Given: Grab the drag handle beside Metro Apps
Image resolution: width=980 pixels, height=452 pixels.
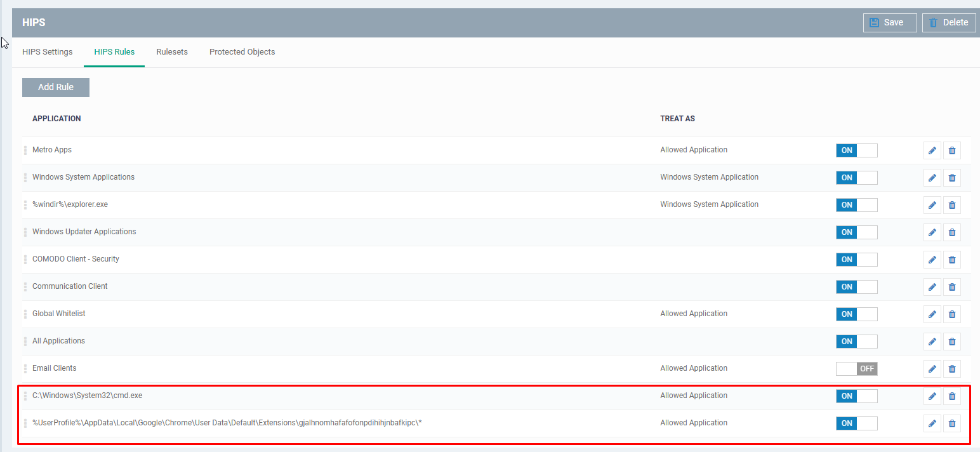Looking at the screenshot, I should tap(25, 150).
